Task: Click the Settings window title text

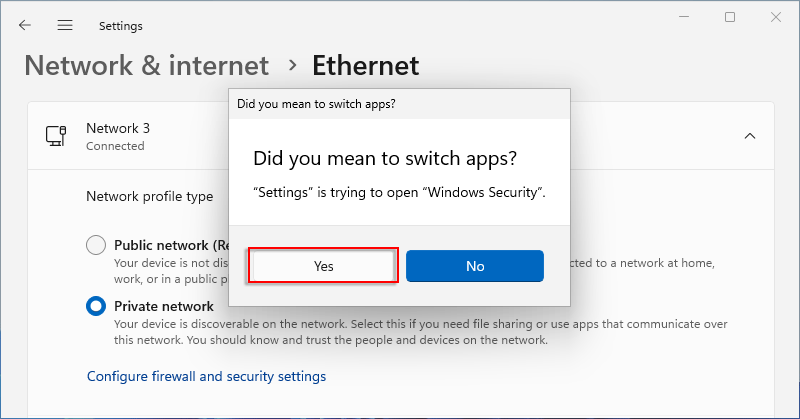Action: [120, 26]
